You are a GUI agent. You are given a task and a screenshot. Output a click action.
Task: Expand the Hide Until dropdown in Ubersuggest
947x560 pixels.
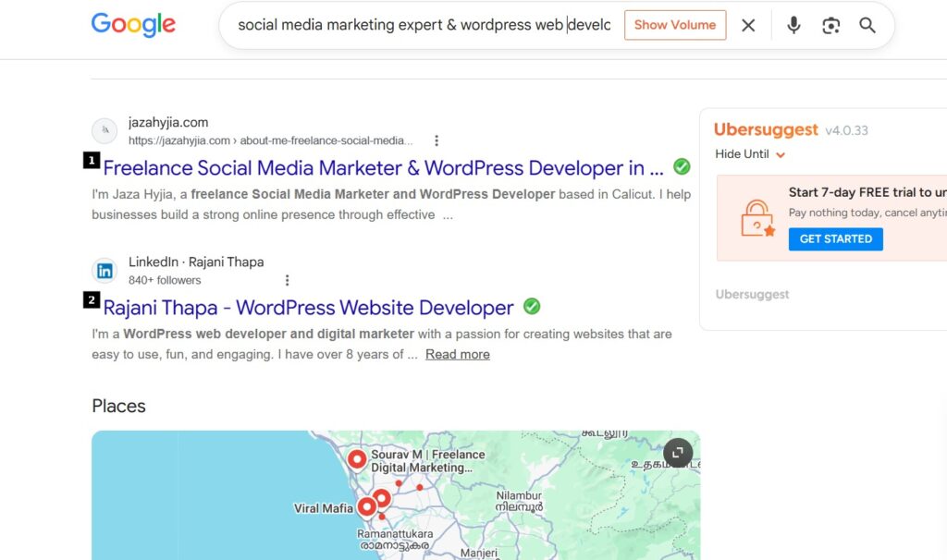[x=749, y=154]
